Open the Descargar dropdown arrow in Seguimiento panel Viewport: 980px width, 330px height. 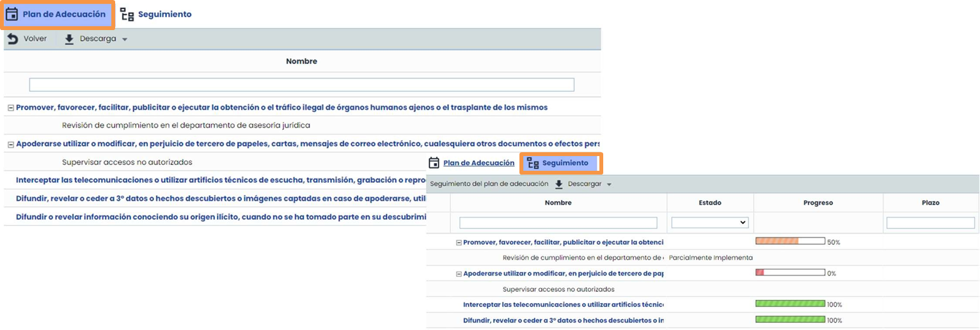(609, 185)
